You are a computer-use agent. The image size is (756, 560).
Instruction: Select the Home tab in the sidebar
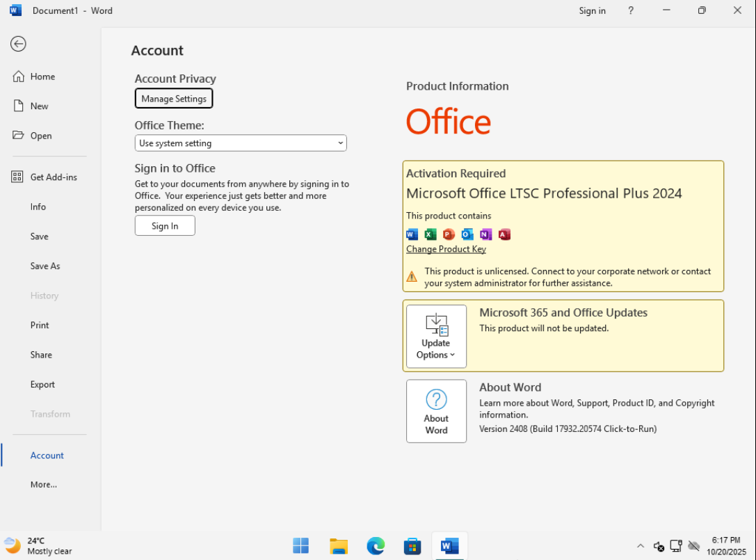pos(42,77)
